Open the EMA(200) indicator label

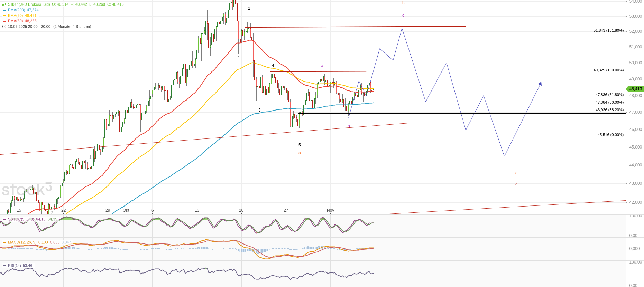(x=16, y=10)
